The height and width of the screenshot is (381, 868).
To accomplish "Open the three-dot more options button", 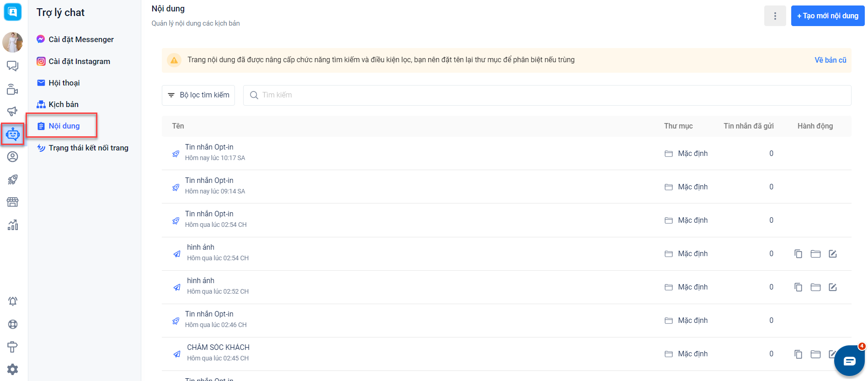I will (x=775, y=16).
